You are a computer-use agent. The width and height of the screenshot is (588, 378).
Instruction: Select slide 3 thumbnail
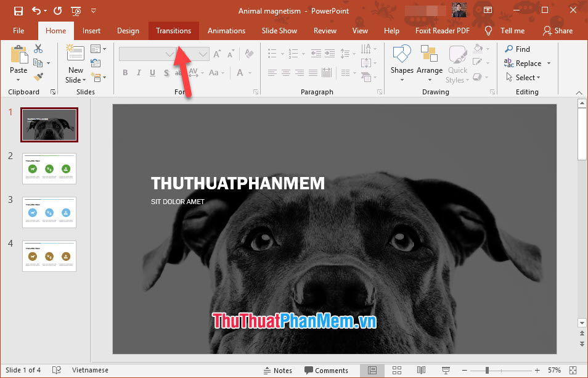[x=49, y=212]
